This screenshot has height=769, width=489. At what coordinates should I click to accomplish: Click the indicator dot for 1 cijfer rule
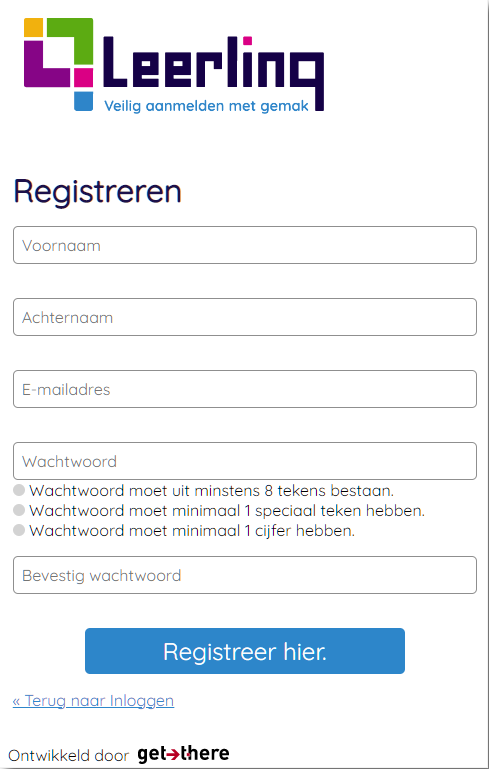19,530
